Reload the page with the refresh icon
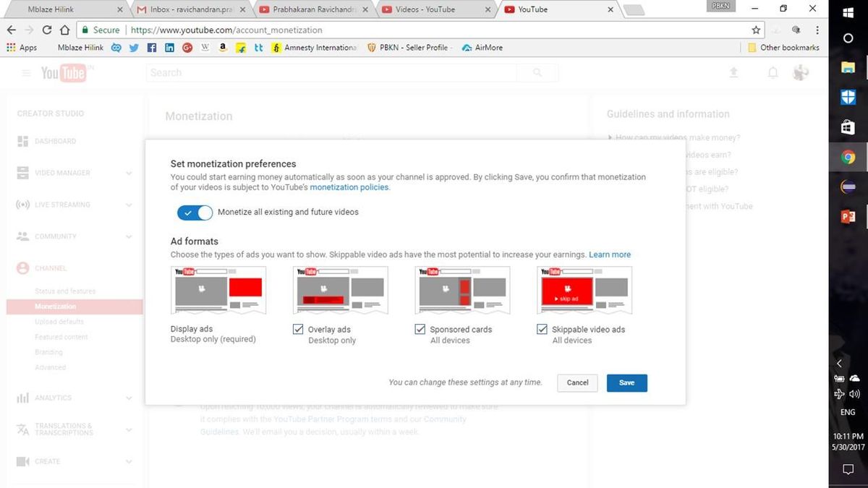The height and width of the screenshot is (488, 868). point(47,30)
